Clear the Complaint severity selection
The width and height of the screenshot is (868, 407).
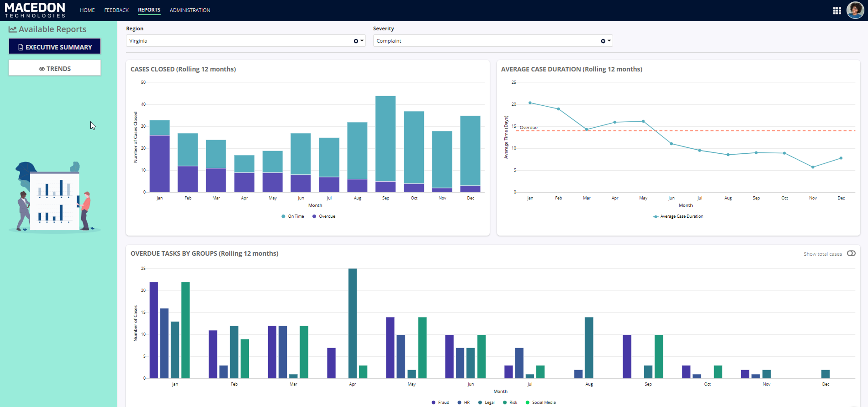click(x=603, y=41)
